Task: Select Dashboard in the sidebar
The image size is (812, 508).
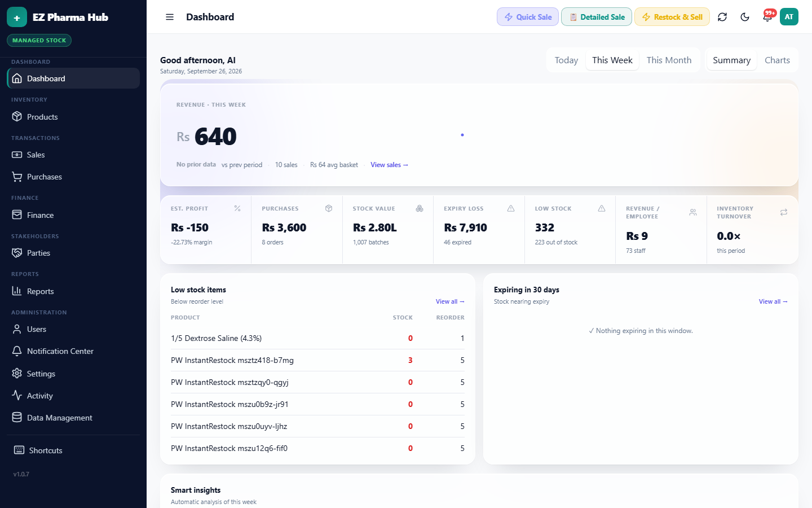Action: pyautogui.click(x=73, y=78)
